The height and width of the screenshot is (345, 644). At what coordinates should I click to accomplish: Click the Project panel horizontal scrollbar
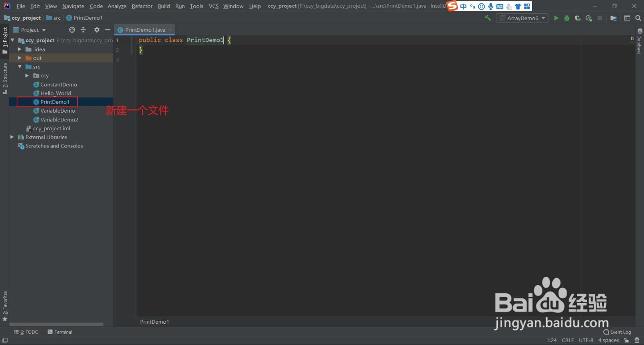[56, 324]
